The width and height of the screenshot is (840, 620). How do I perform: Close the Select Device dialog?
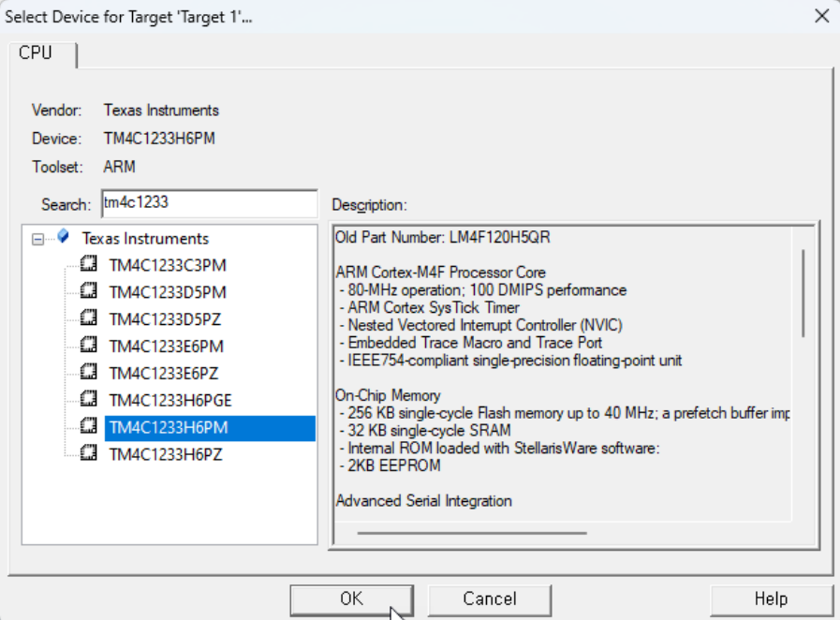click(822, 16)
